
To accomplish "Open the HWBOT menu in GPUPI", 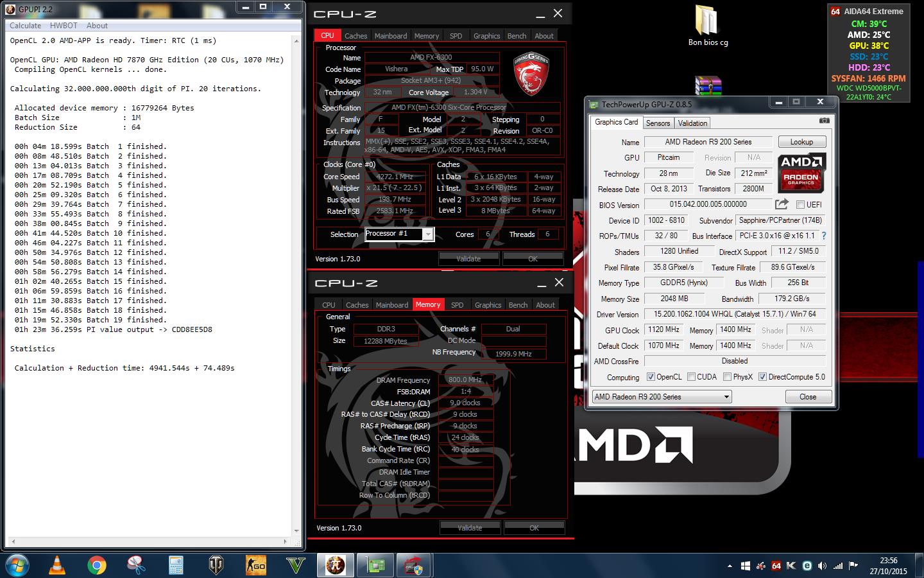I will pos(64,26).
